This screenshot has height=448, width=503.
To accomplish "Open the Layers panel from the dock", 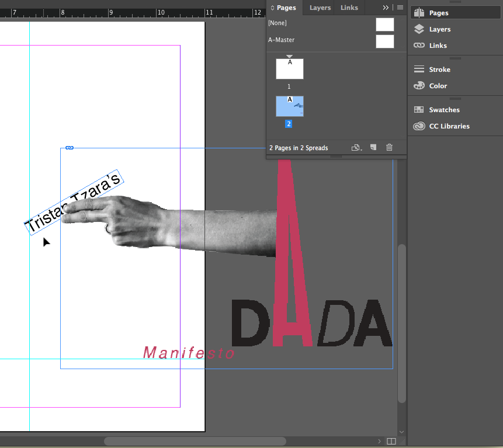I will (x=439, y=29).
